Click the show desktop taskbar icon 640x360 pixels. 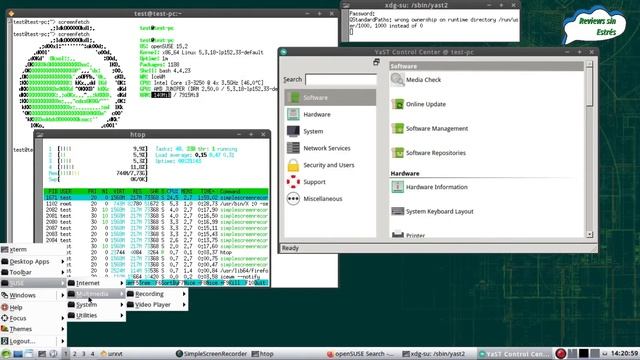[18, 354]
